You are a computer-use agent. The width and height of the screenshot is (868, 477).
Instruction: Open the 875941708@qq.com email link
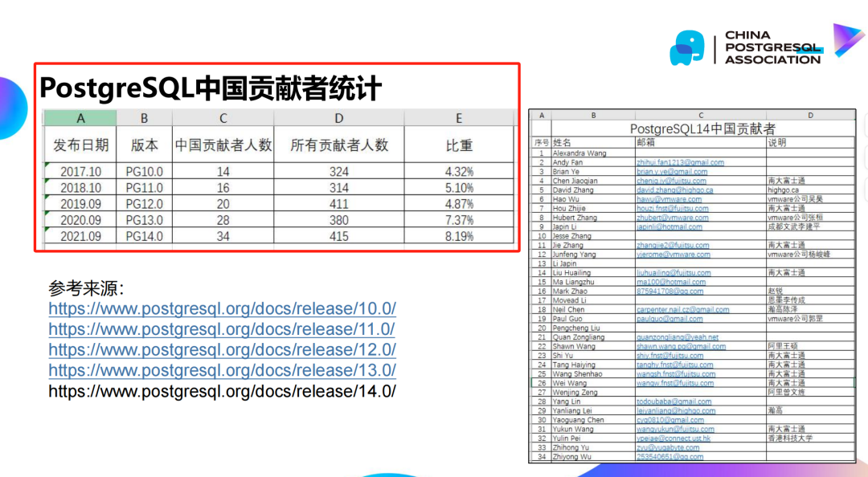669,291
